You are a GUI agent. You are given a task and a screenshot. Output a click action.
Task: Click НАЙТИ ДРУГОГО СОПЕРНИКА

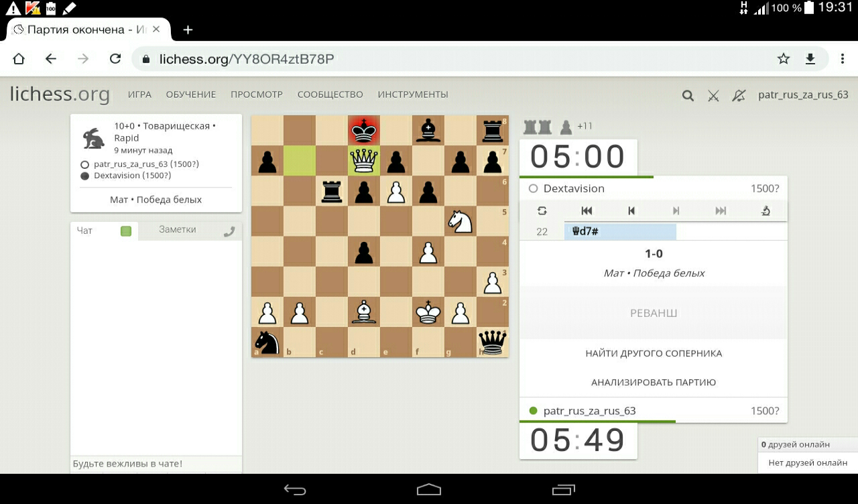654,353
